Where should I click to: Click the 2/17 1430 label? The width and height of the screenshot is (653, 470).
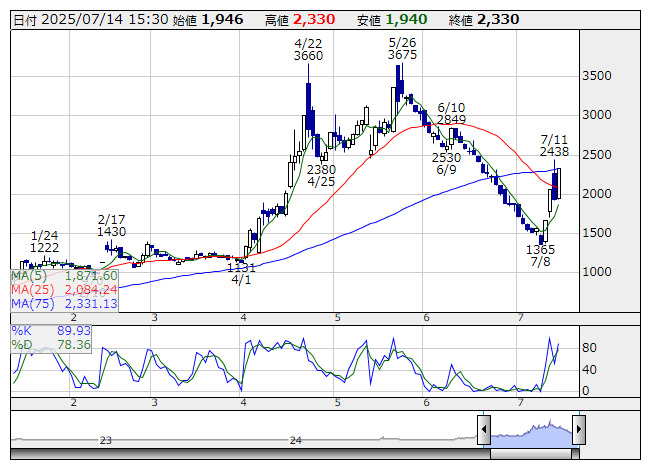coord(112,226)
